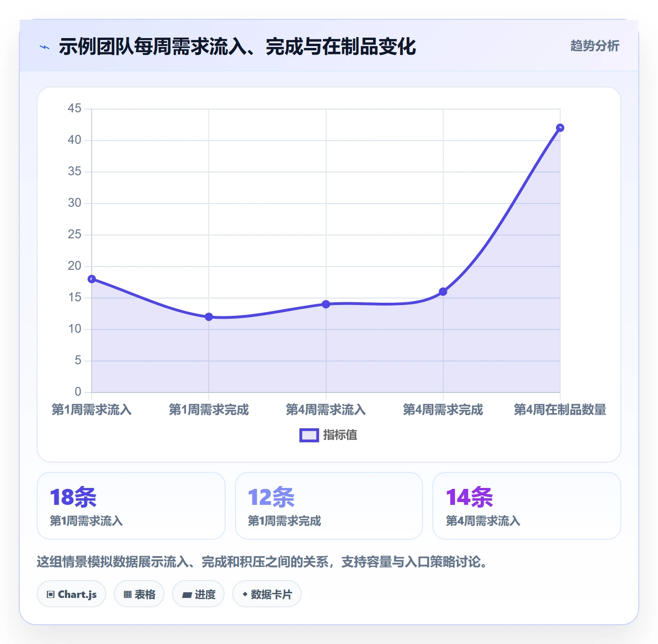Click the lightning icon beside the title

pos(45,47)
